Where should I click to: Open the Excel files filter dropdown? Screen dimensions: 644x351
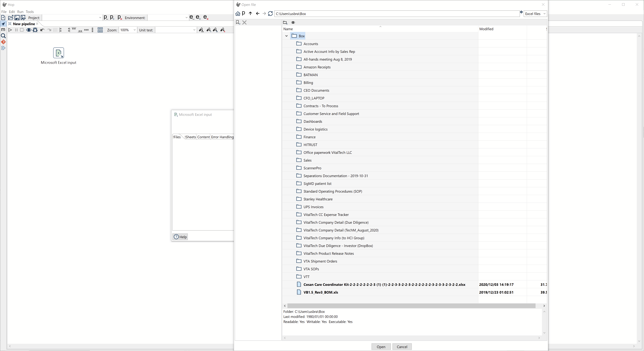535,14
